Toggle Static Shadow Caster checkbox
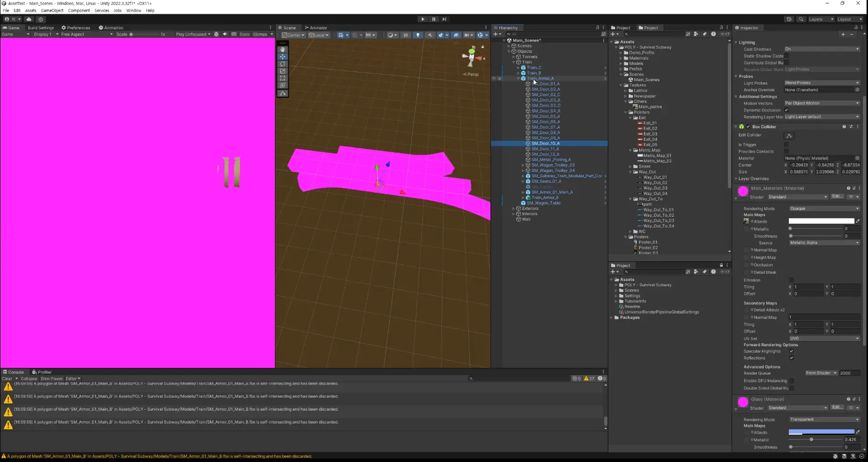 point(786,56)
